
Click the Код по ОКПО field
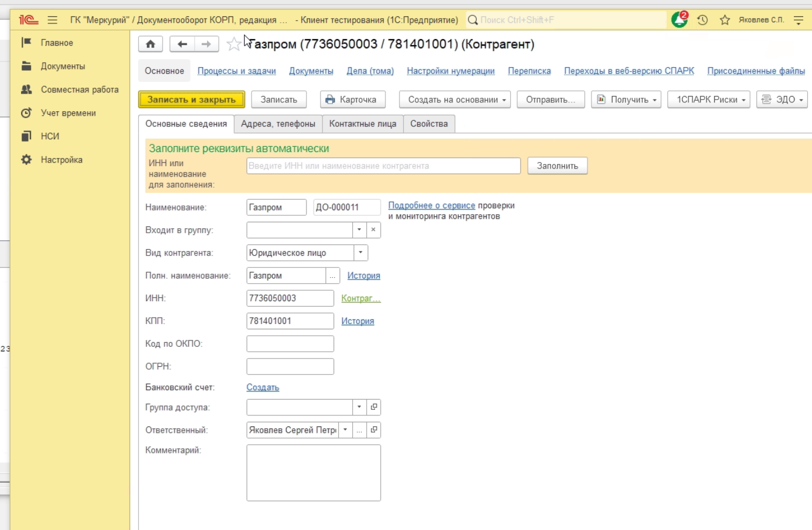(x=290, y=344)
